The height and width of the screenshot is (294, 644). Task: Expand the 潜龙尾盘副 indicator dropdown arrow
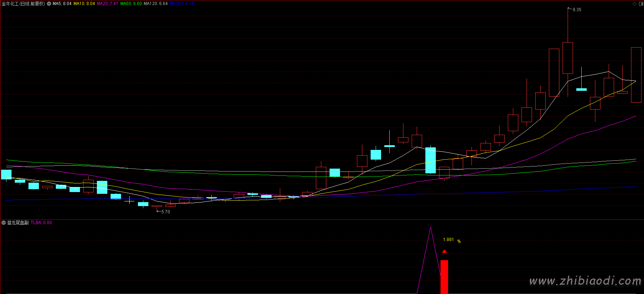click(4, 223)
